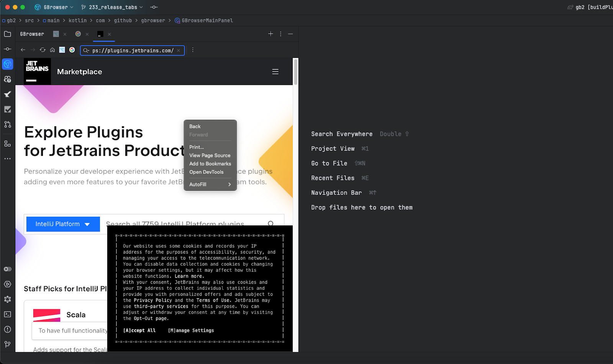Switch to the Google browser tab
This screenshot has width=613, height=364.
pos(78,34)
